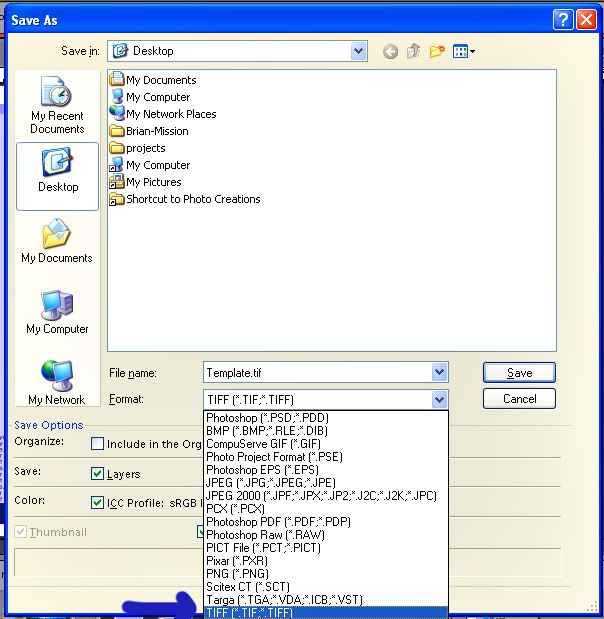This screenshot has height=619, width=604.
Task: Click the help question mark button
Action: 563,19
